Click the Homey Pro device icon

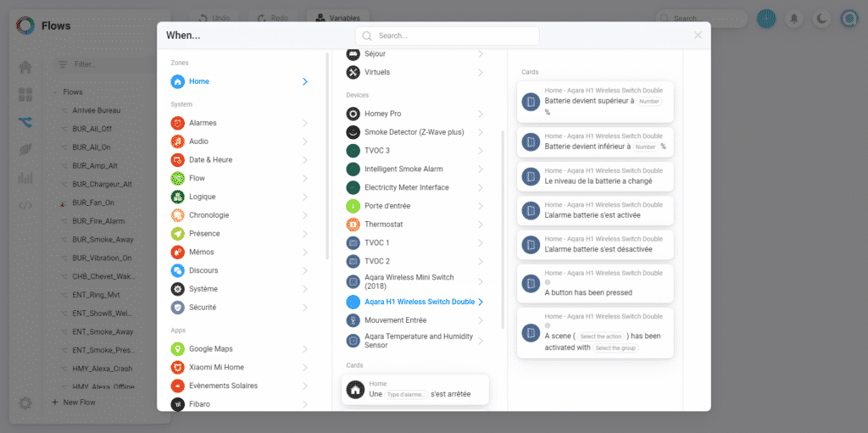(x=353, y=114)
